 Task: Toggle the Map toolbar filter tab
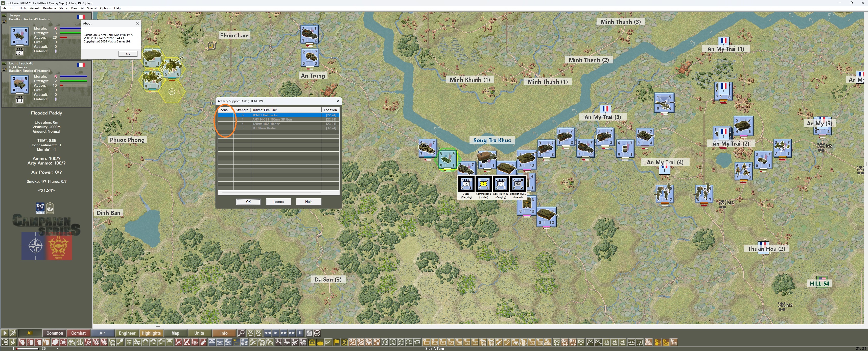click(175, 333)
